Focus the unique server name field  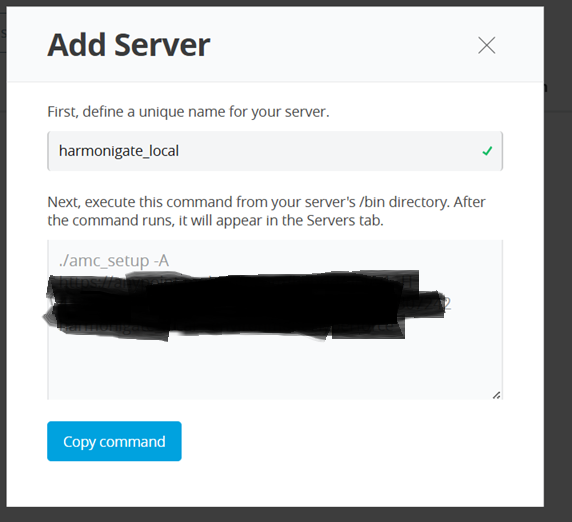pos(275,151)
